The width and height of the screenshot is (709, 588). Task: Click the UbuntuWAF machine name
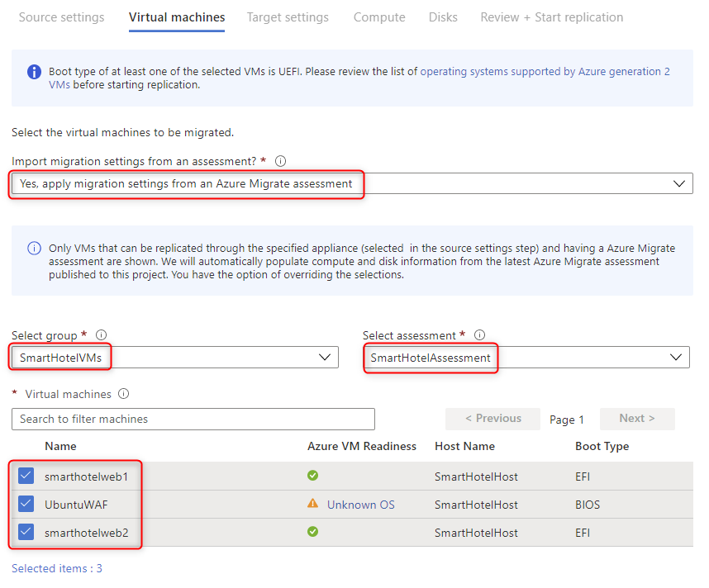pyautogui.click(x=76, y=505)
